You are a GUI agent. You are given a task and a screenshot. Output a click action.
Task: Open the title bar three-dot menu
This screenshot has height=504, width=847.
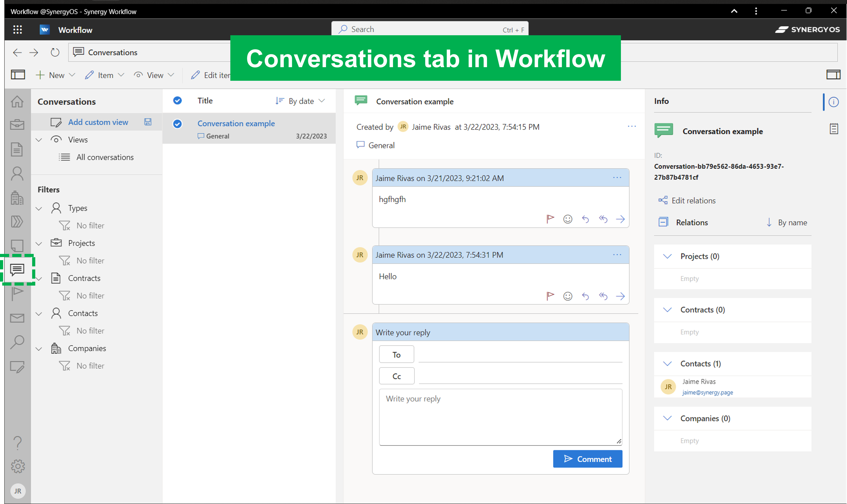(x=756, y=11)
